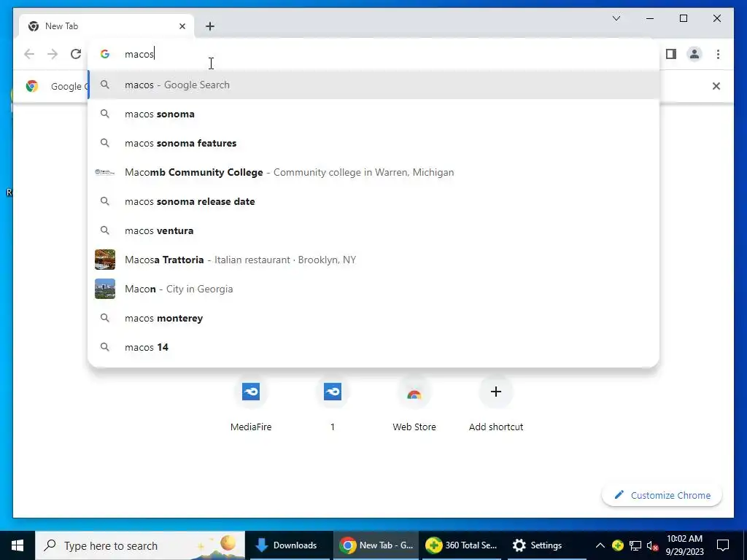
Task: Open the user profile avatar menu
Action: point(694,54)
